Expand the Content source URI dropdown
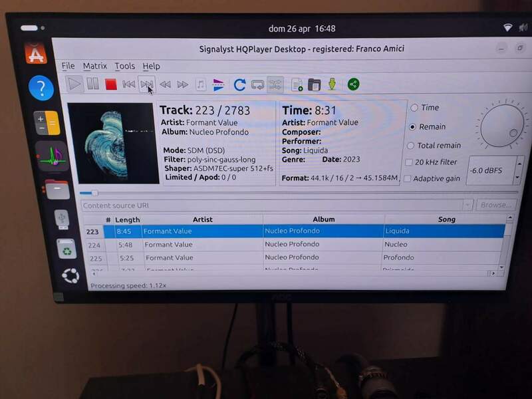 point(467,205)
